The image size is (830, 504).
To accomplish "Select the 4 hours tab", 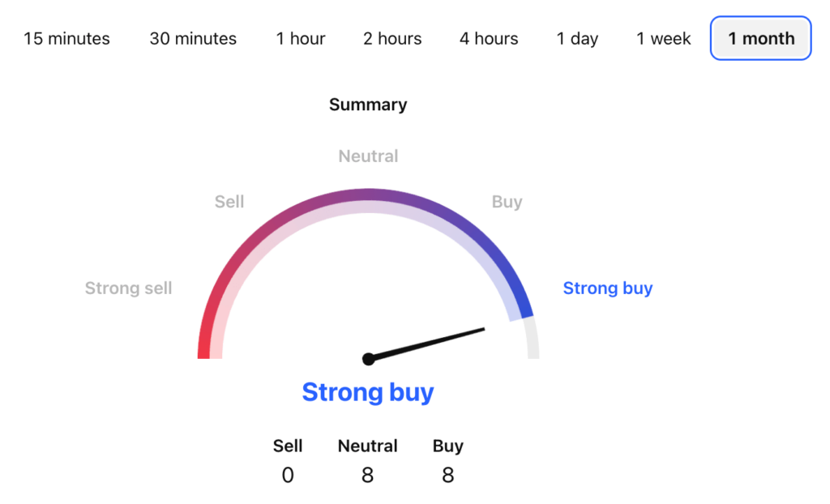I will pyautogui.click(x=489, y=38).
